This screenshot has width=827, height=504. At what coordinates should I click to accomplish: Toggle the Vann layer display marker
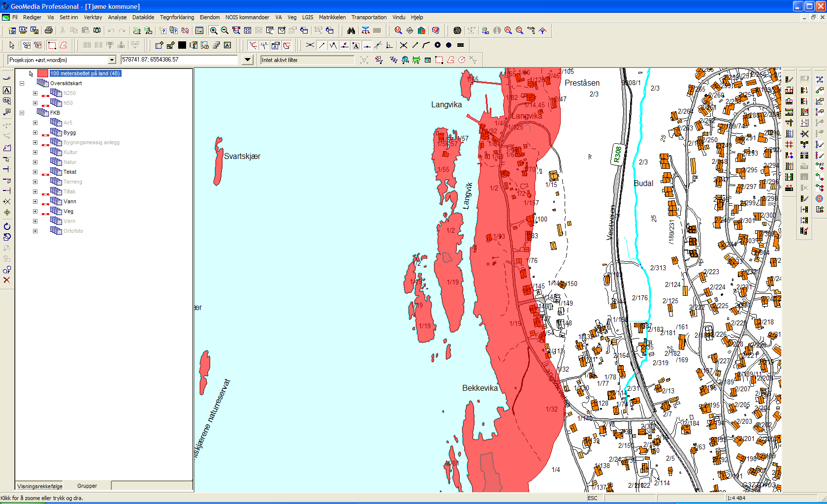45,204
